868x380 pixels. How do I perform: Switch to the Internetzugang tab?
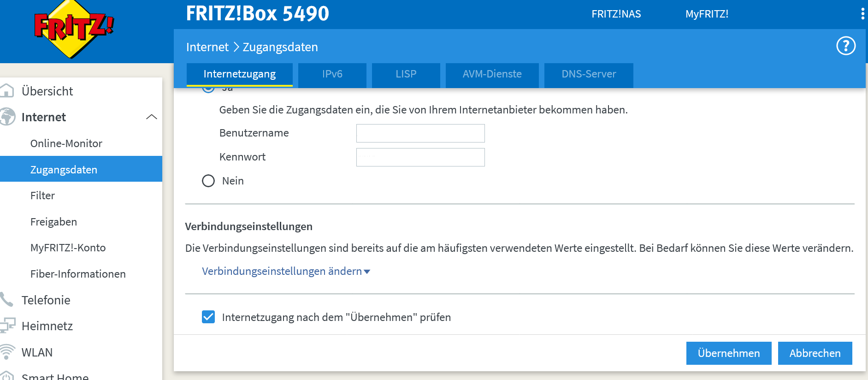[240, 74]
